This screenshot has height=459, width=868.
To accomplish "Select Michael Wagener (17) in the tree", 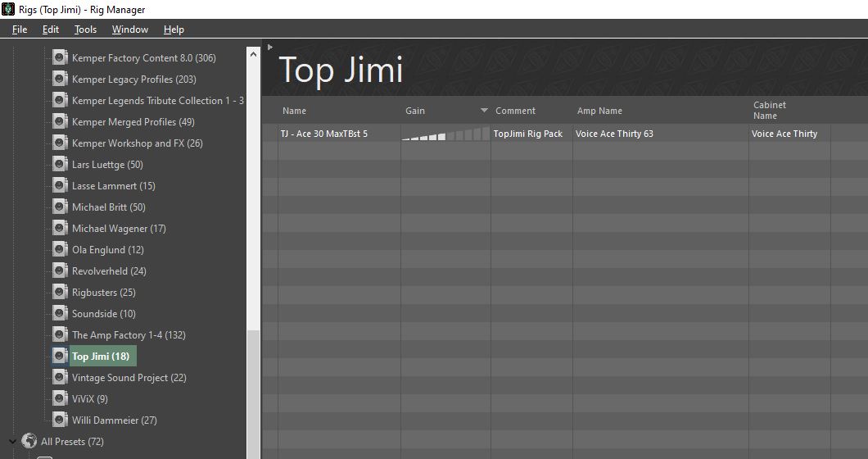I will [x=119, y=229].
